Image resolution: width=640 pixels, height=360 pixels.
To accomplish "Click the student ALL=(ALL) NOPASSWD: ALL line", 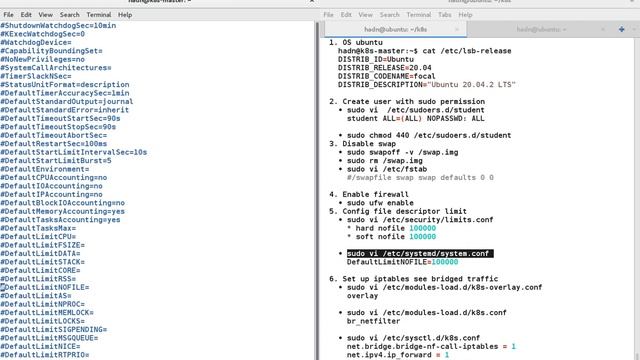I will click(x=416, y=118).
